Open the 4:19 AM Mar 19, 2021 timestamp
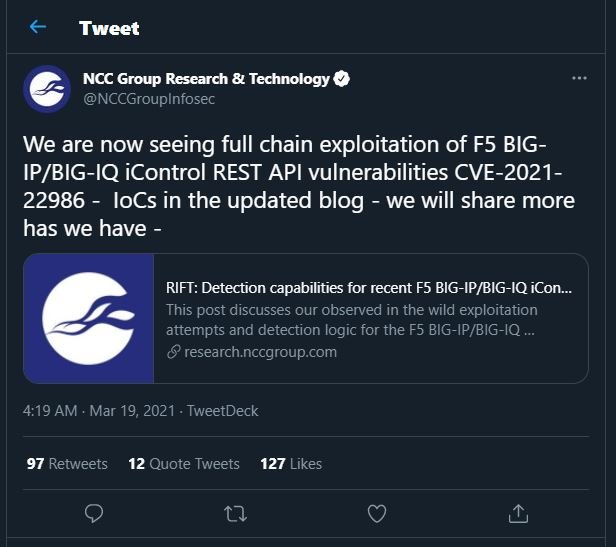Viewport: 616px width, 547px height. coord(99,411)
